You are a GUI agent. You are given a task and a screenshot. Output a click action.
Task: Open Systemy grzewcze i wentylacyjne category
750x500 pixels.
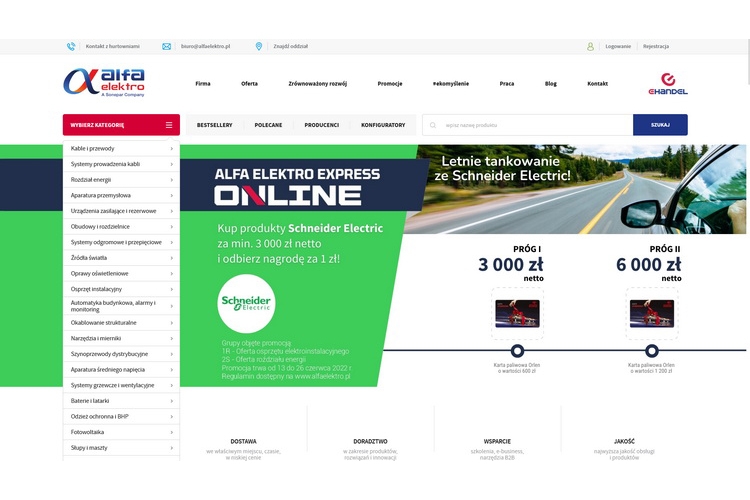click(121, 385)
